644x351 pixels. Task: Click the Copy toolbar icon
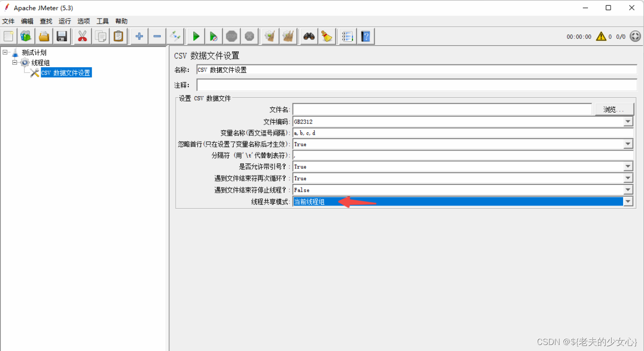click(x=101, y=36)
